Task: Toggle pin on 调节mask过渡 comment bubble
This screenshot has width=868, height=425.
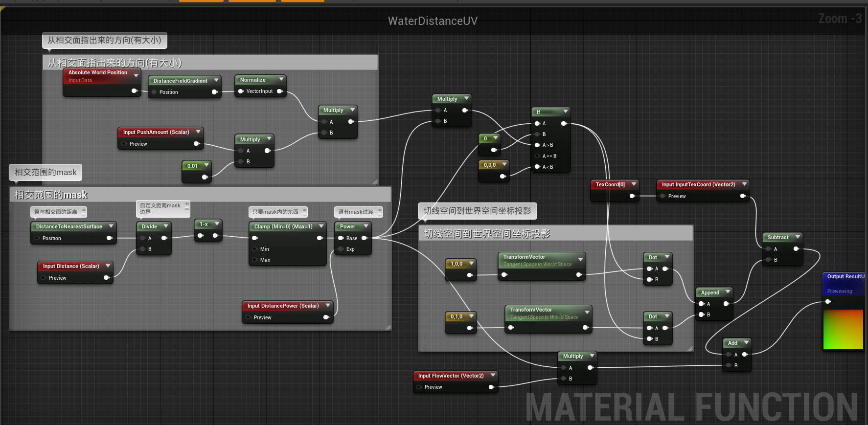Action: click(380, 210)
